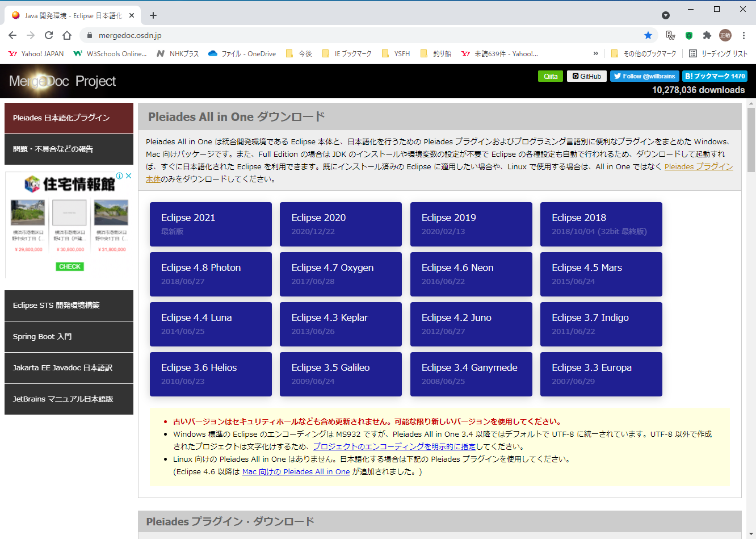This screenshot has width=756, height=539.
Task: Close the Java 開発環境 tab
Action: [x=132, y=15]
